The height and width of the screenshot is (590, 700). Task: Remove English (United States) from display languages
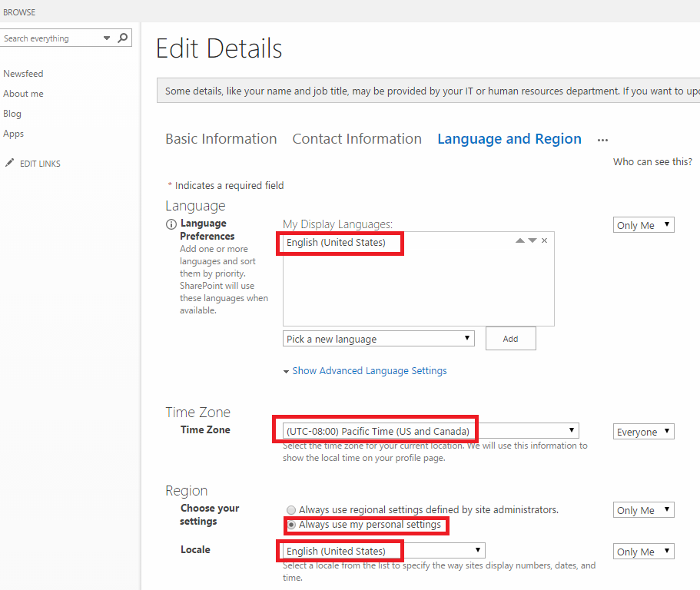tap(544, 240)
